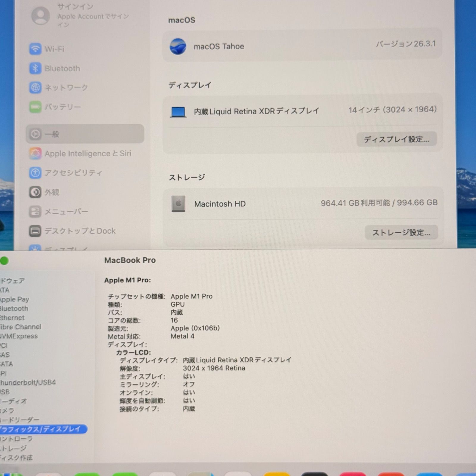The height and width of the screenshot is (476, 476).
Task: Select USB in System Information list
Action: 5,392
